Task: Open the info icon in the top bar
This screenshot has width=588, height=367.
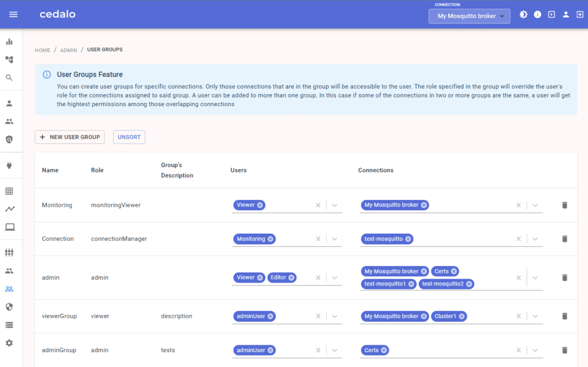Action: point(537,14)
